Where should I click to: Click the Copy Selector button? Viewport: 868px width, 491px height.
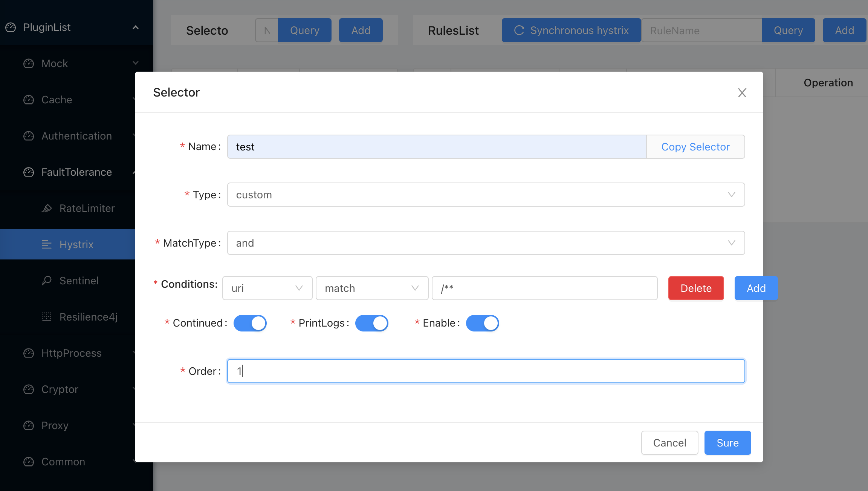tap(696, 147)
